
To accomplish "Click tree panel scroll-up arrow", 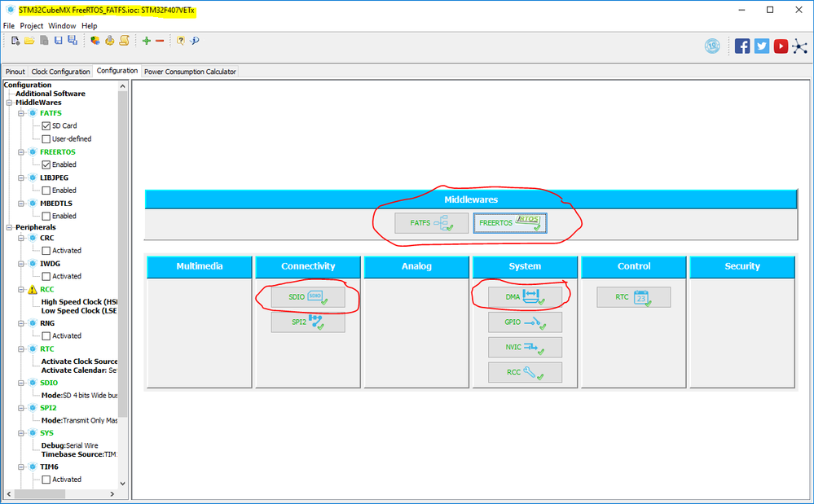I will tap(122, 86).
